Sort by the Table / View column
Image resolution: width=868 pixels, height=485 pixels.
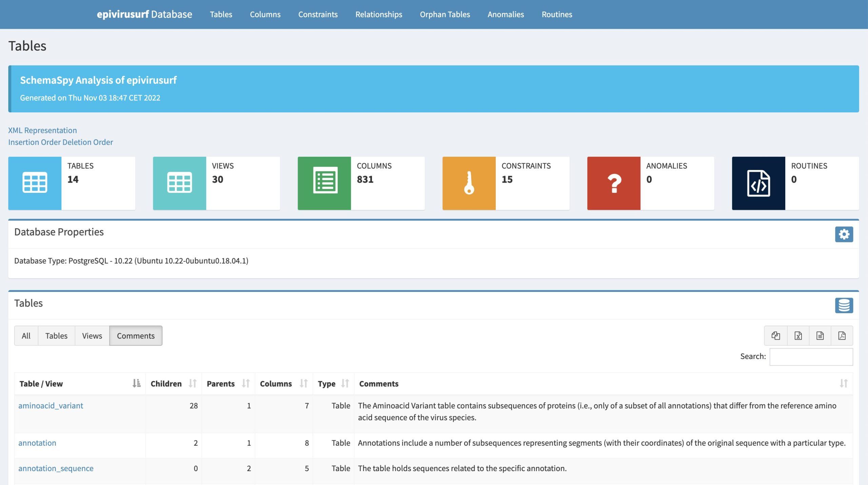click(x=80, y=384)
